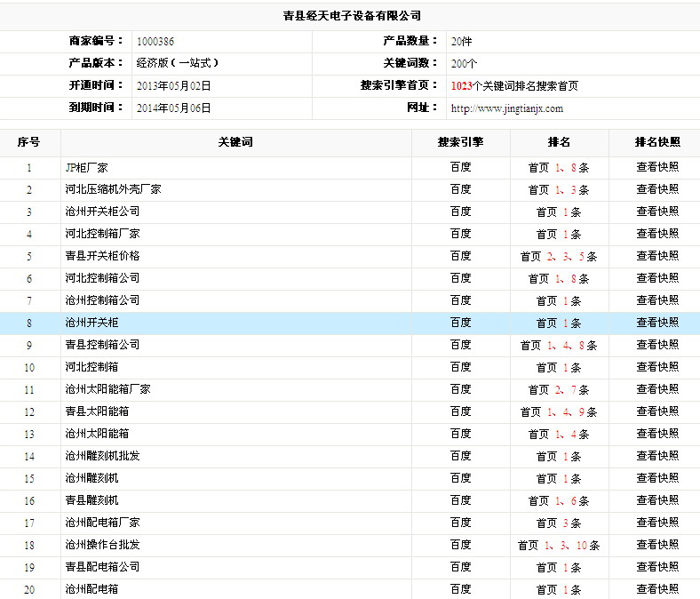Click ranking 首页 1、4、8条 for 青县控制箱公司

pos(559,346)
